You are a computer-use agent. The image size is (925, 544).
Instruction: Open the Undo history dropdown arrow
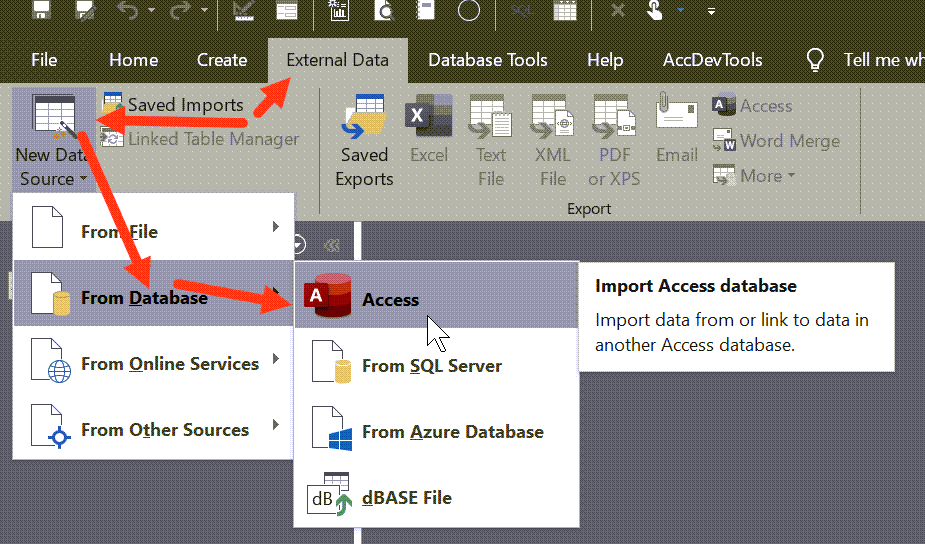coord(152,10)
